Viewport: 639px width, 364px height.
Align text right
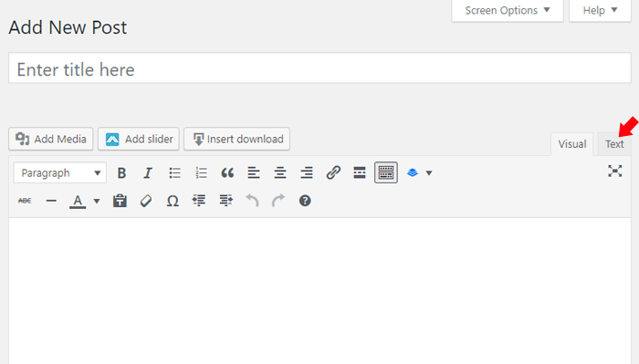307,173
